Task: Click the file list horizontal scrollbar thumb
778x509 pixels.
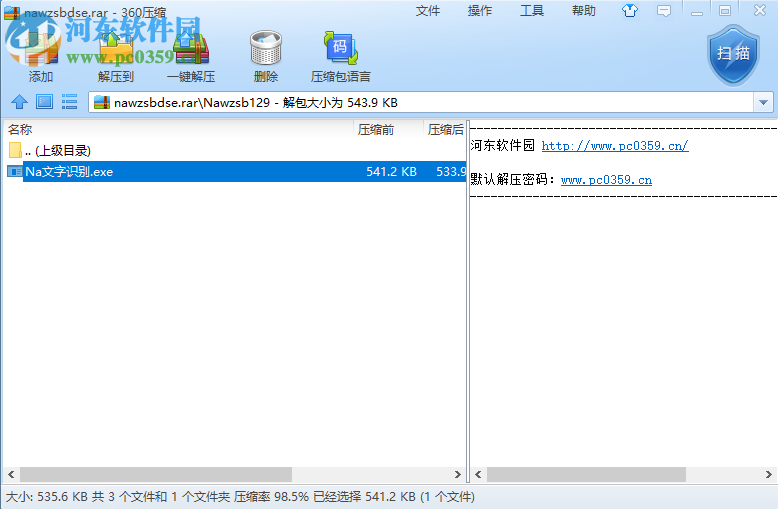Action: tap(156, 475)
